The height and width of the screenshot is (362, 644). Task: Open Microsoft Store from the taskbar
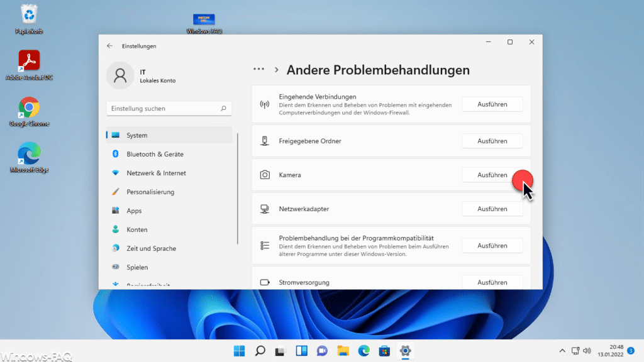[x=384, y=351]
